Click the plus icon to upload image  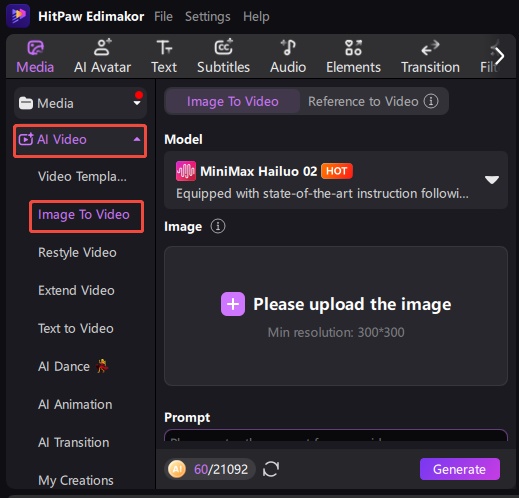tap(233, 304)
